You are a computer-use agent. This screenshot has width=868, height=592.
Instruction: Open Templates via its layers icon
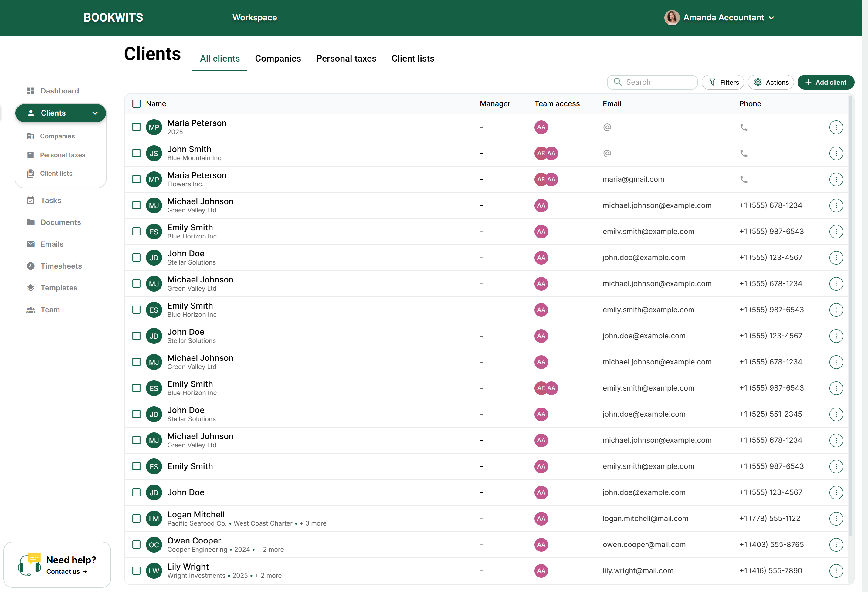coord(31,288)
